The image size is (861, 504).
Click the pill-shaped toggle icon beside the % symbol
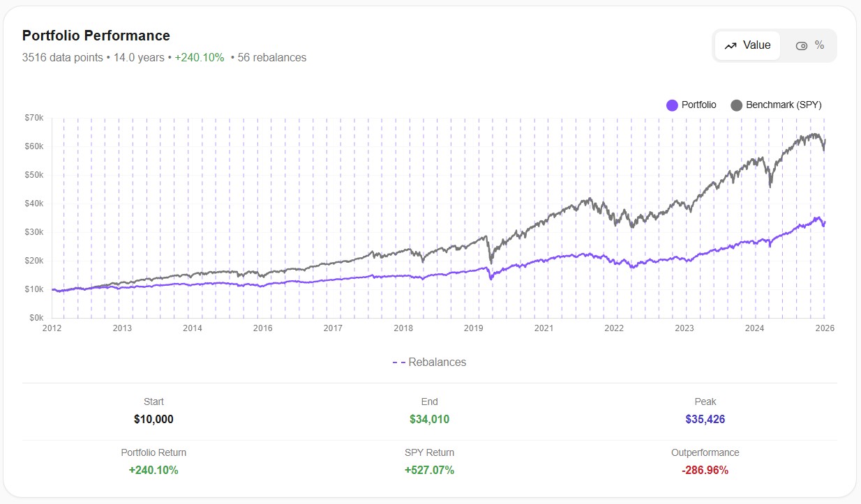coord(802,45)
